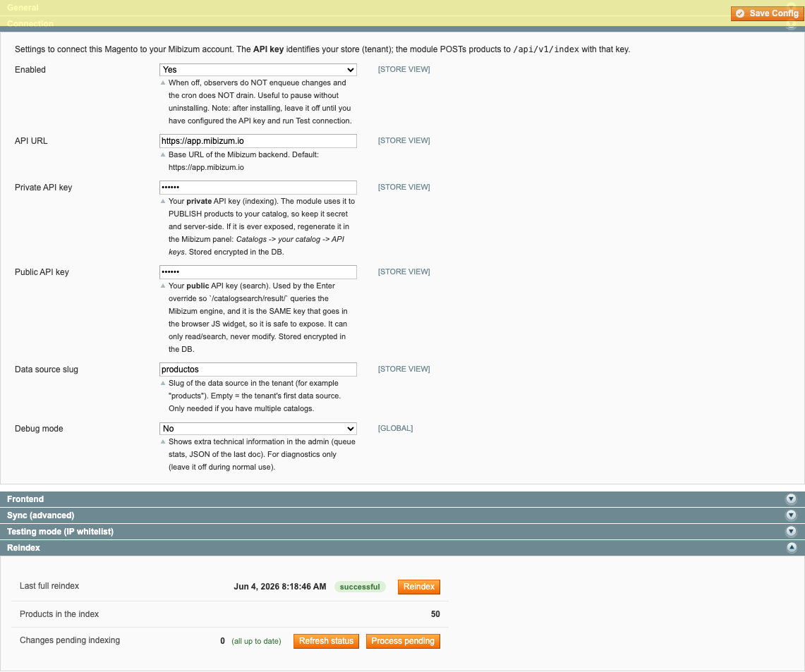The image size is (805, 672).
Task: Open the Enabled dropdown
Action: (258, 70)
